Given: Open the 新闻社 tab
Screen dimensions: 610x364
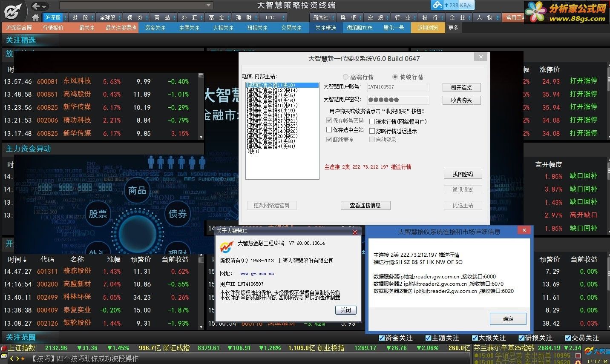Looking at the screenshot, I should click(321, 17).
